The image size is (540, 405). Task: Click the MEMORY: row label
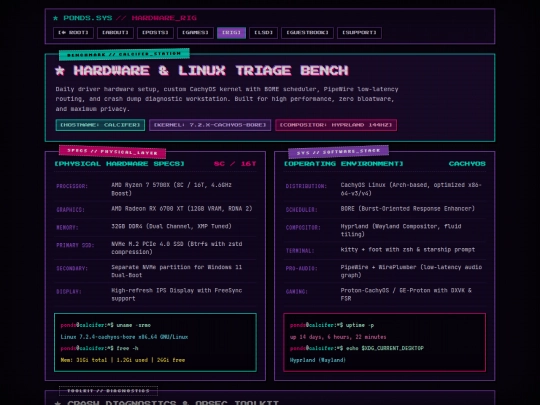tap(67, 228)
